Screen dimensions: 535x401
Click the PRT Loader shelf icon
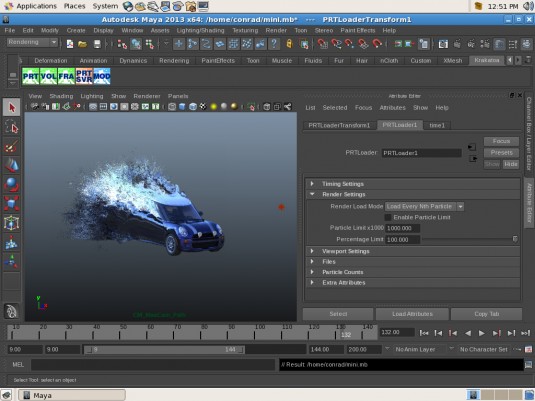[31, 76]
